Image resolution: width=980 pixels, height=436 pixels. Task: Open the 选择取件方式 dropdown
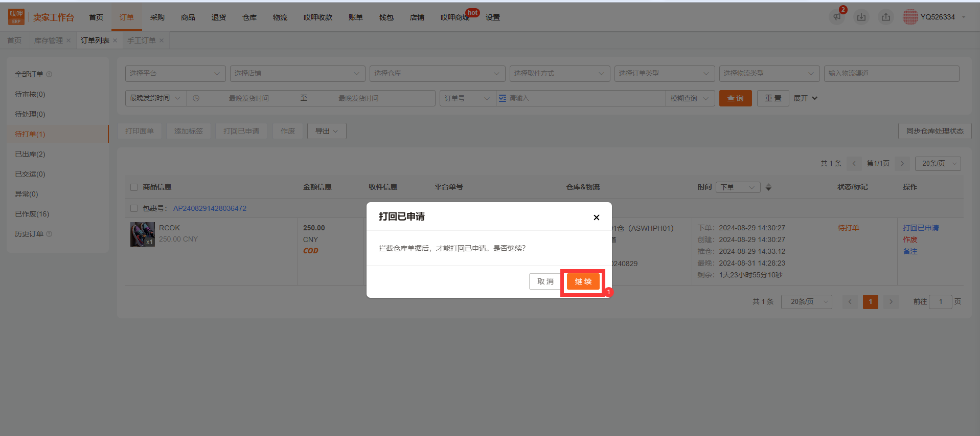click(x=560, y=74)
